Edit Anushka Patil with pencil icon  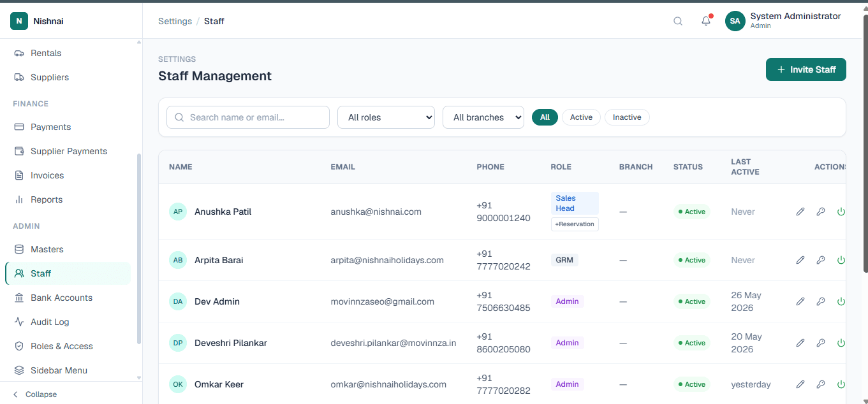800,212
